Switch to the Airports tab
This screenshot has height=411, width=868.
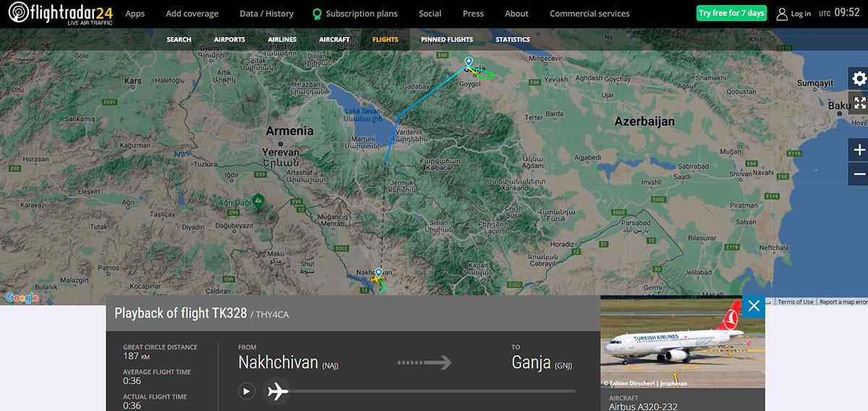click(x=229, y=40)
